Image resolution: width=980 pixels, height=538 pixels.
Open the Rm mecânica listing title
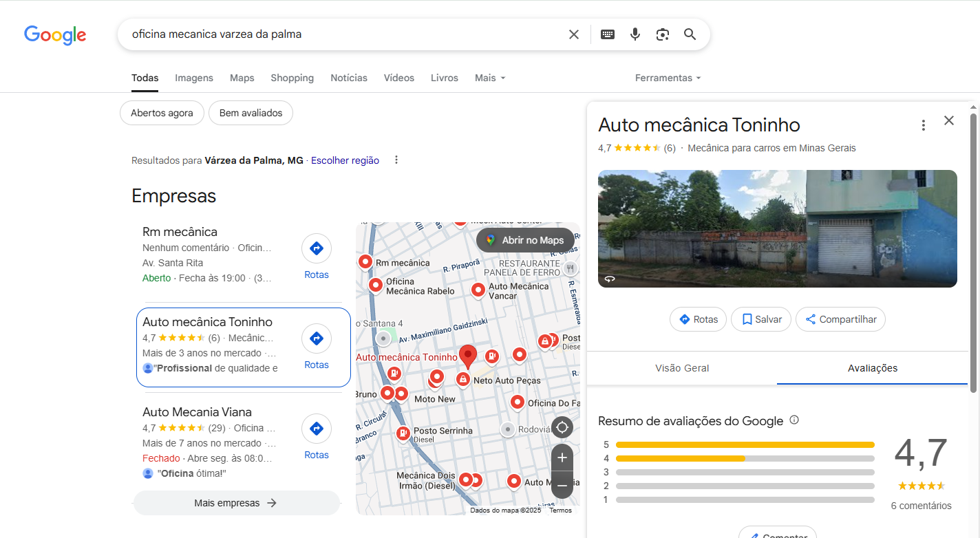click(x=180, y=232)
